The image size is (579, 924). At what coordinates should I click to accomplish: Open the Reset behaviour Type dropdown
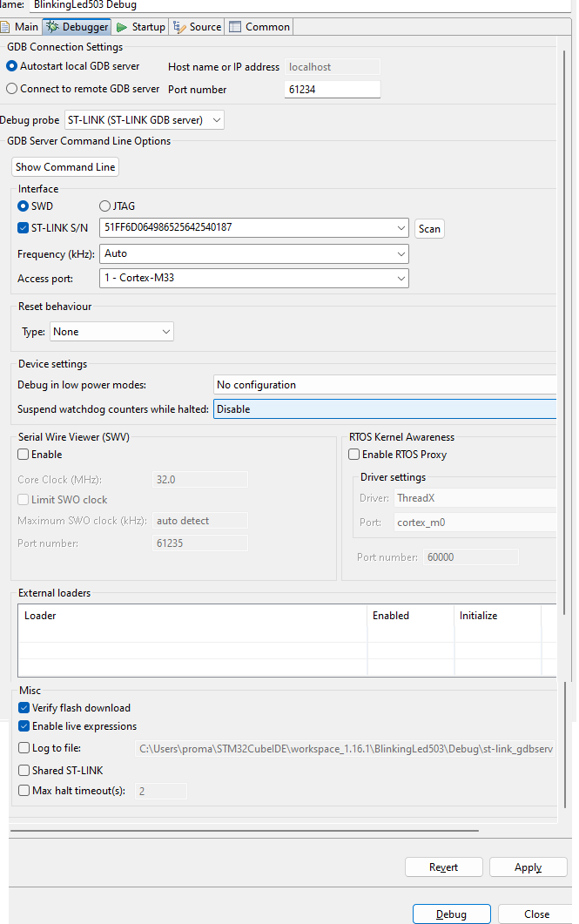click(112, 332)
